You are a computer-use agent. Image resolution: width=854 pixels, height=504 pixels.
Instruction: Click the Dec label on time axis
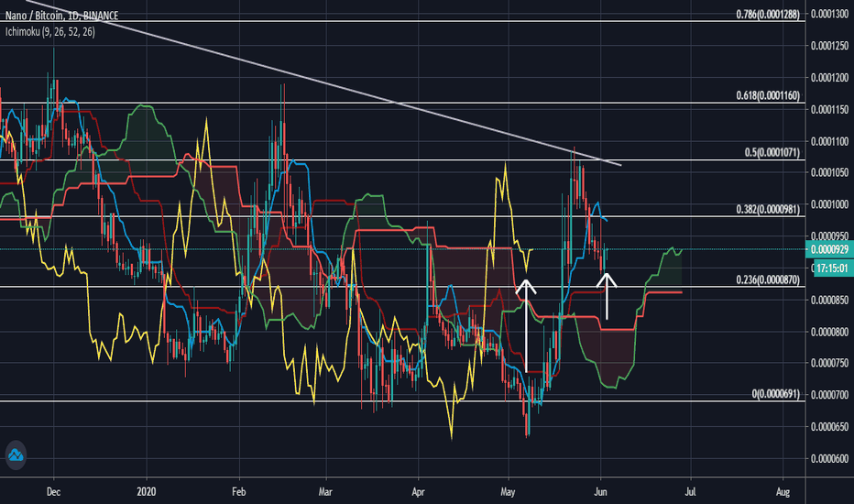pos(53,491)
